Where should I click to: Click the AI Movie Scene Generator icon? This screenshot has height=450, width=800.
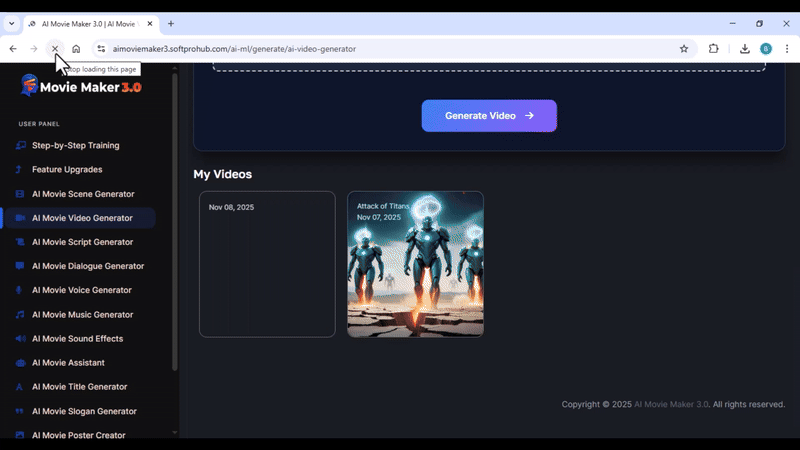20,194
